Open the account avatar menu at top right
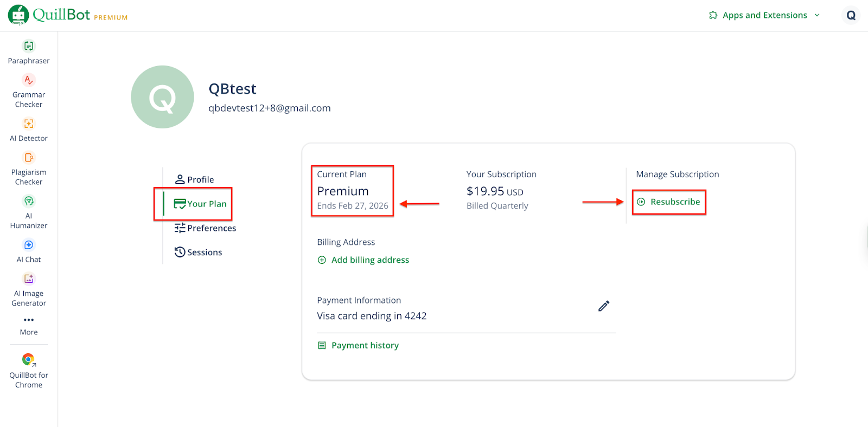 click(x=851, y=15)
